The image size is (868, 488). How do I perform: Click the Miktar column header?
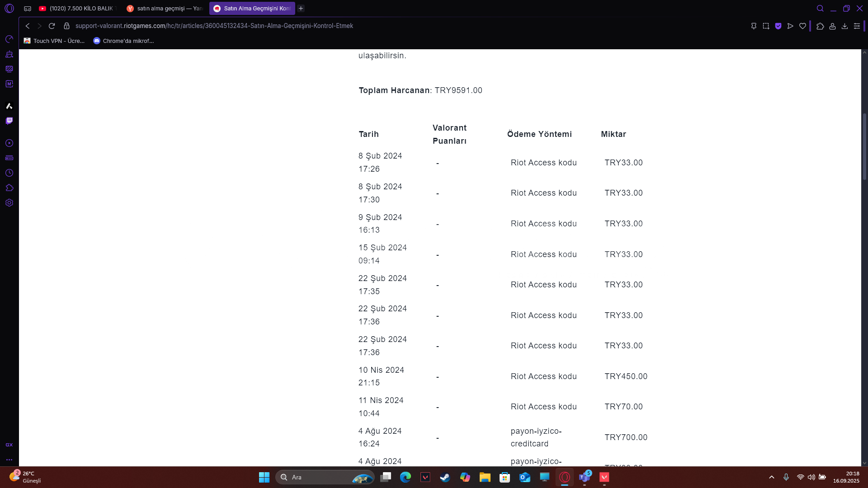(613, 134)
